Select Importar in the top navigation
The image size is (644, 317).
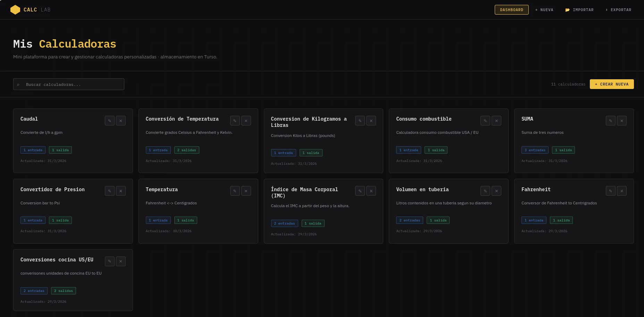coord(579,10)
